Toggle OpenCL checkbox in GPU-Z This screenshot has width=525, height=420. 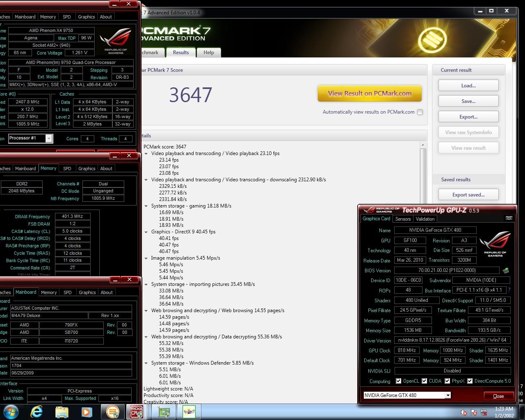pos(398,381)
